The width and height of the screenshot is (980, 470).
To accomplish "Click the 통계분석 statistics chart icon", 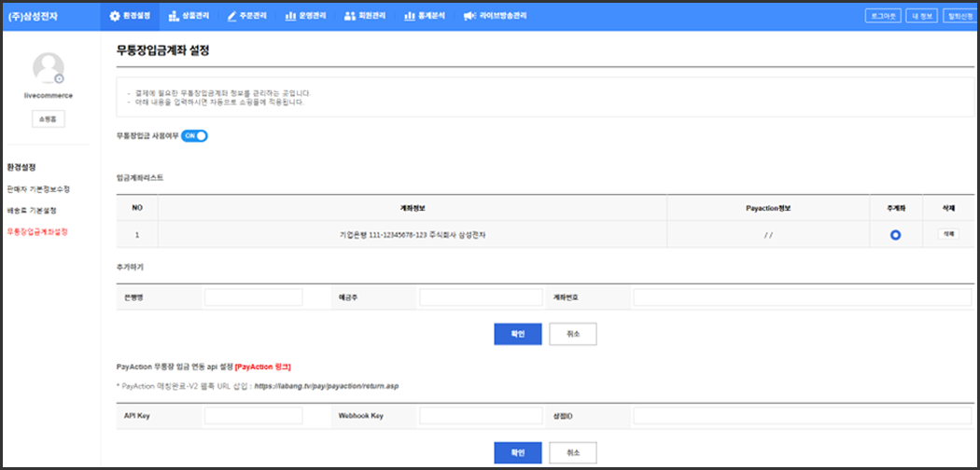I will 409,16.
